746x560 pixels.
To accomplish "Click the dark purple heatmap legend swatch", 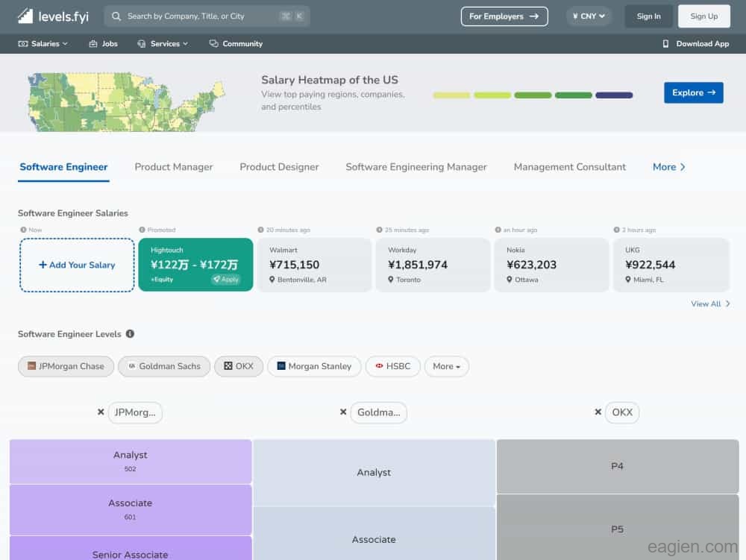I will pyautogui.click(x=614, y=95).
